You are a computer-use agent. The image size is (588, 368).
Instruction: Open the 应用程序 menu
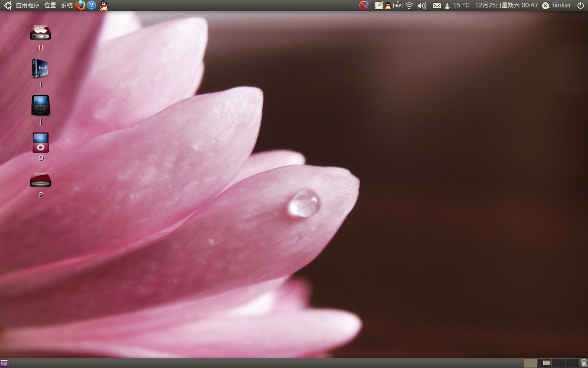coord(28,6)
